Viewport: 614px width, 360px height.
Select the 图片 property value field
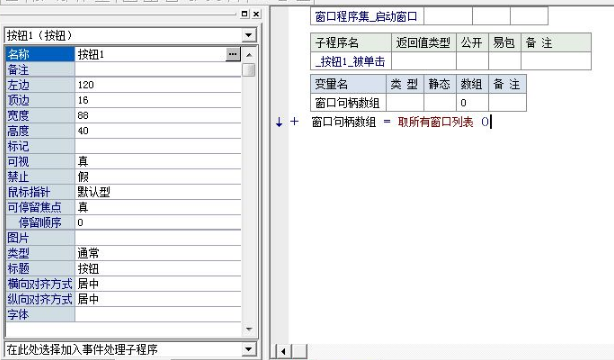tap(158, 238)
